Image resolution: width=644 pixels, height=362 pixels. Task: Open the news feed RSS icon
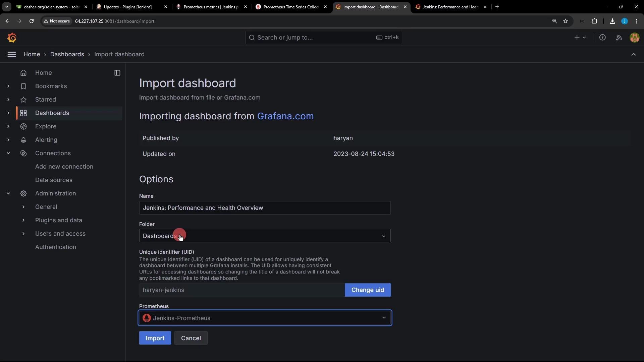pyautogui.click(x=619, y=38)
